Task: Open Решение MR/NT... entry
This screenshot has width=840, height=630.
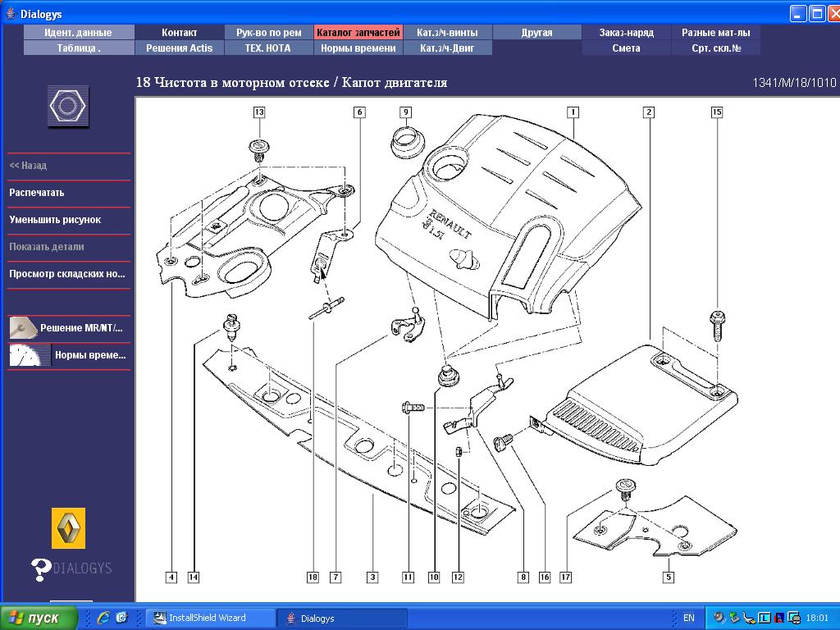Action: point(81,328)
